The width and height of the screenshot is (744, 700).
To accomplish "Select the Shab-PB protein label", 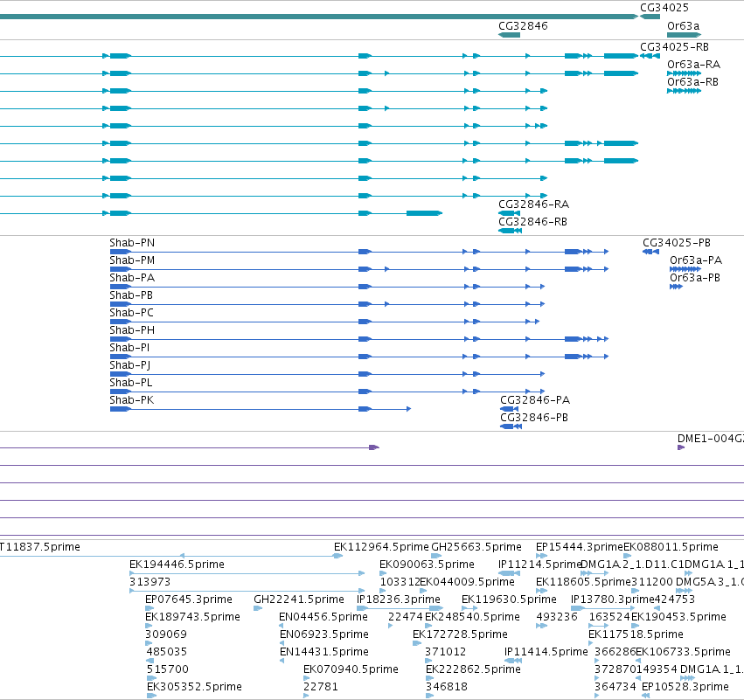I will (131, 295).
